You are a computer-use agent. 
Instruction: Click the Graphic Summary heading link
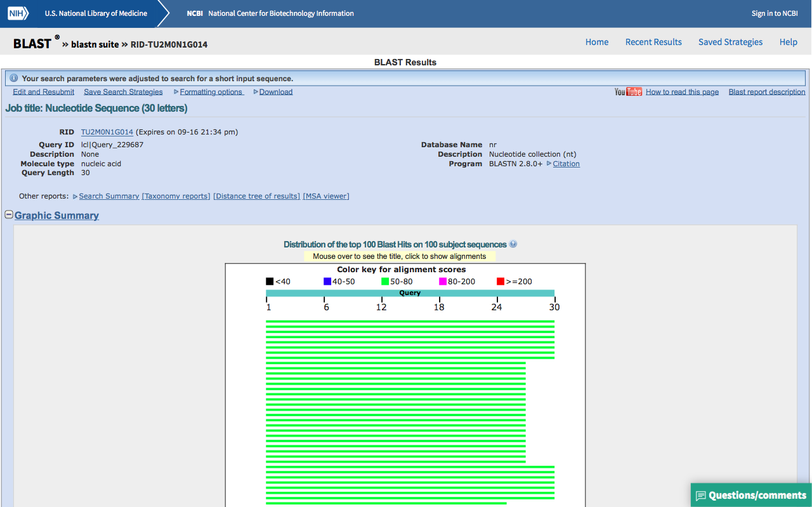(56, 215)
